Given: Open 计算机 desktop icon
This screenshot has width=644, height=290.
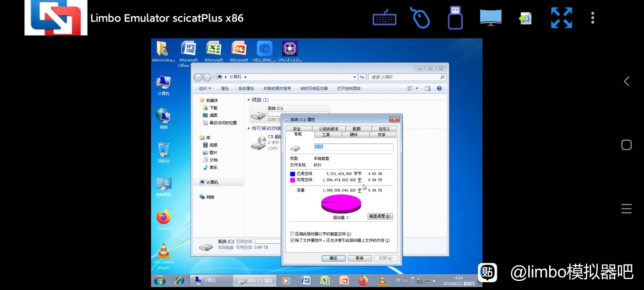Looking at the screenshot, I should pos(164,86).
